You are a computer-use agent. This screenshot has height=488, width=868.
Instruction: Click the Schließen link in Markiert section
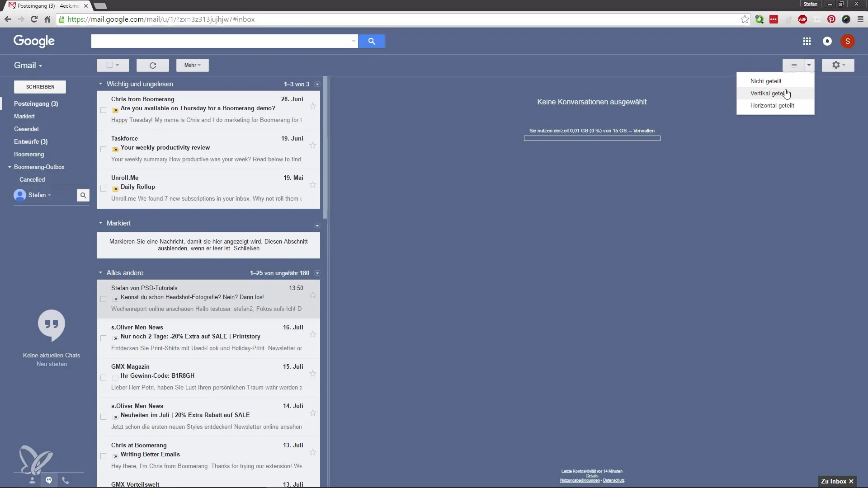pos(246,249)
